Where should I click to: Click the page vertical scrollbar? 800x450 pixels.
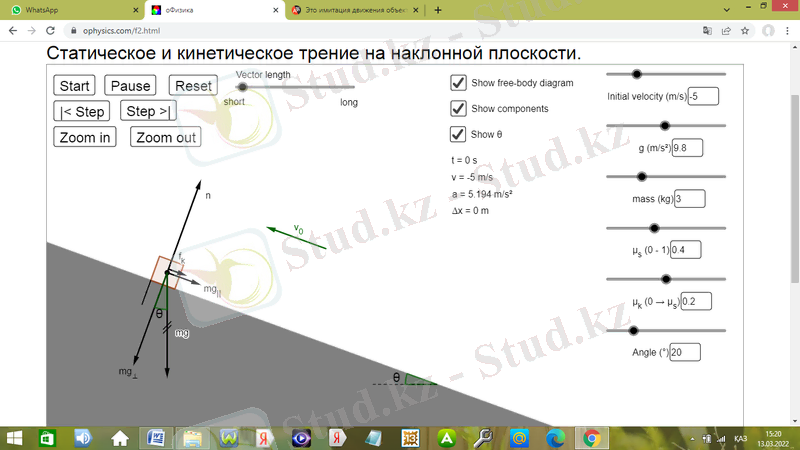(x=795, y=189)
